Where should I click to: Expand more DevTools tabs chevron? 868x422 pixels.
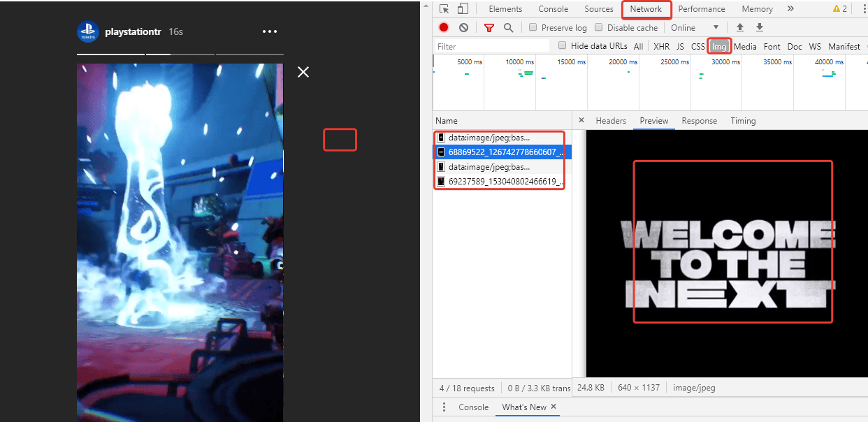pos(790,9)
